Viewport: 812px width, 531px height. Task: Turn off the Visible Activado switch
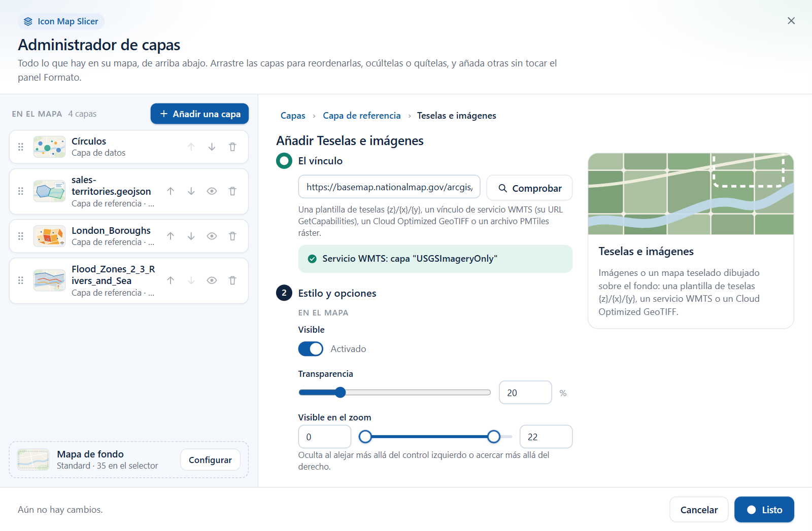[x=311, y=349]
